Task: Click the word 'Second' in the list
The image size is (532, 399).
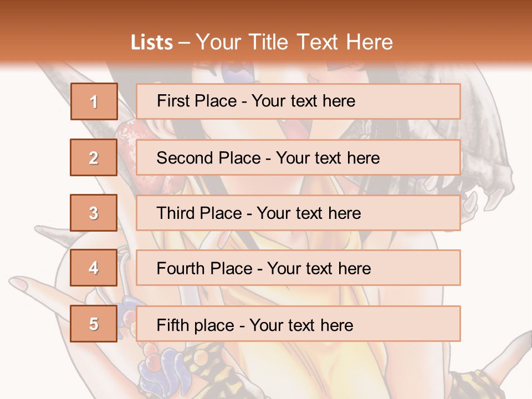Action: coord(185,158)
